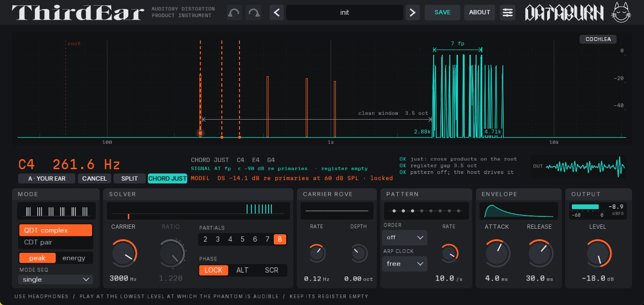Open the ARP CLOCK free dropdown

click(405, 264)
